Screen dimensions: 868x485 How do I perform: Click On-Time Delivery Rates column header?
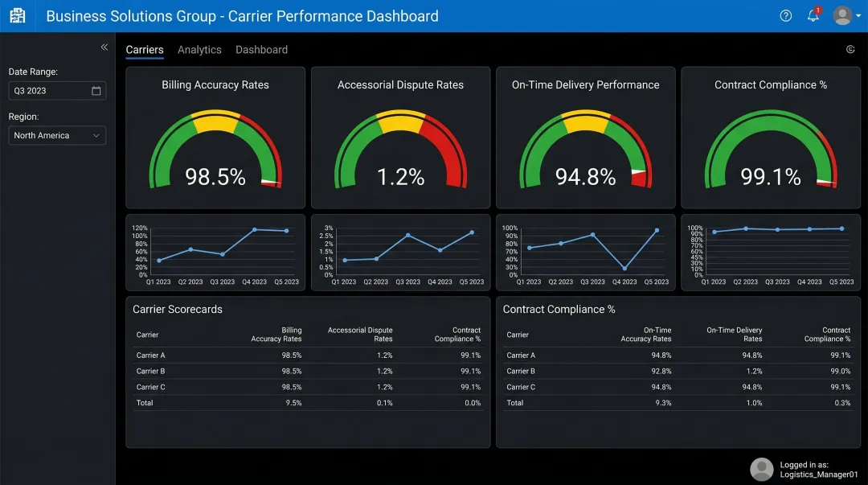tap(734, 335)
